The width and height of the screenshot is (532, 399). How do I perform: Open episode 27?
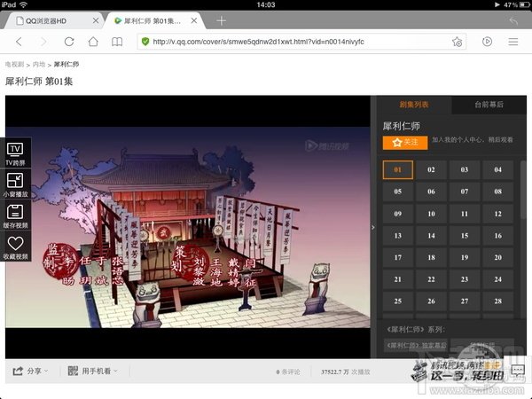[465, 301]
